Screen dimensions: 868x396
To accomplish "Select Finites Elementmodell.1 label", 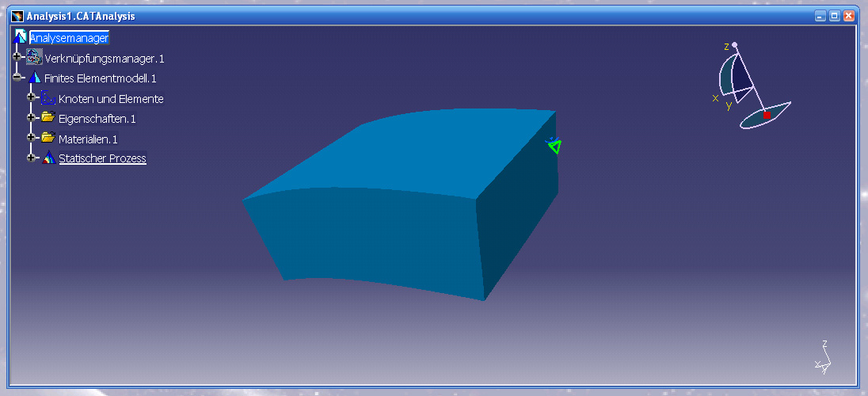I will coord(101,78).
